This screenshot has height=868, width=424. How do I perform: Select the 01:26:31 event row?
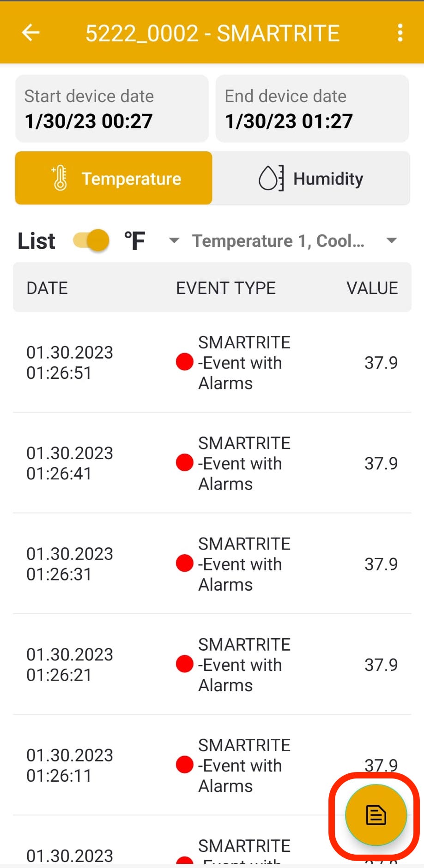[x=212, y=564]
